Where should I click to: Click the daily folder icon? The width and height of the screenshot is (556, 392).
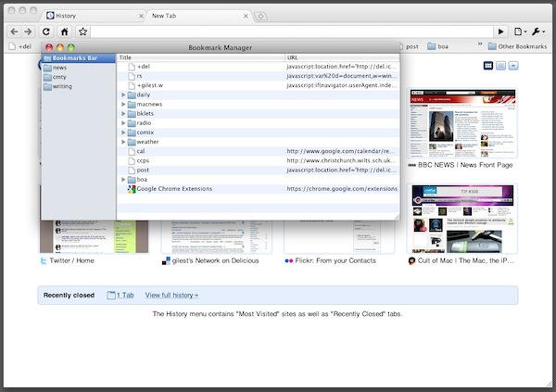132,95
